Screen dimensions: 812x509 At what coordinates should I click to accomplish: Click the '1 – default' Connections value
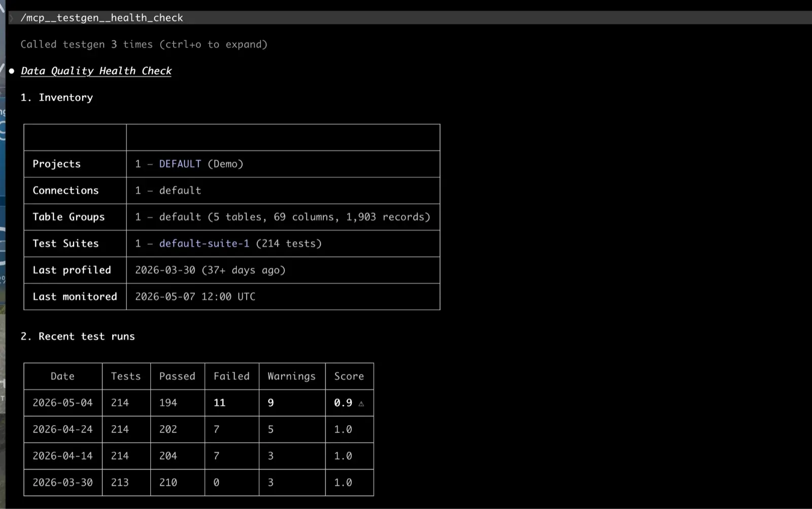[168, 190]
